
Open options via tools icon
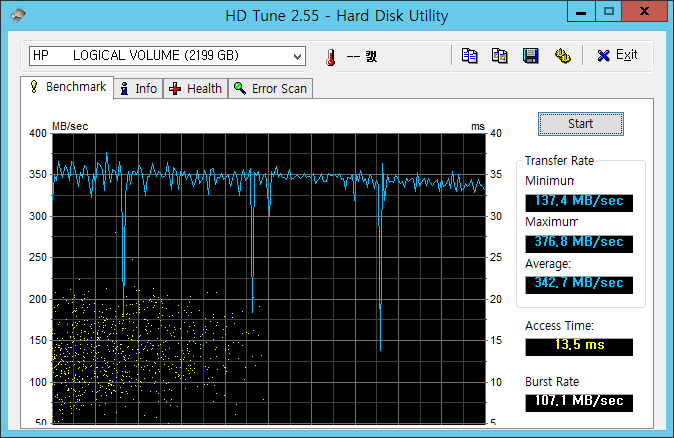click(562, 56)
